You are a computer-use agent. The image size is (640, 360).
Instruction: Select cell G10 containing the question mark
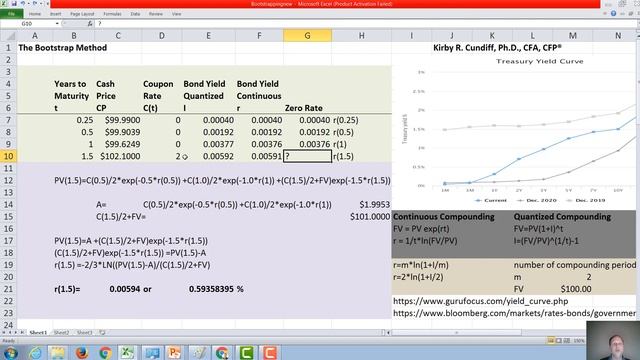(x=307, y=156)
